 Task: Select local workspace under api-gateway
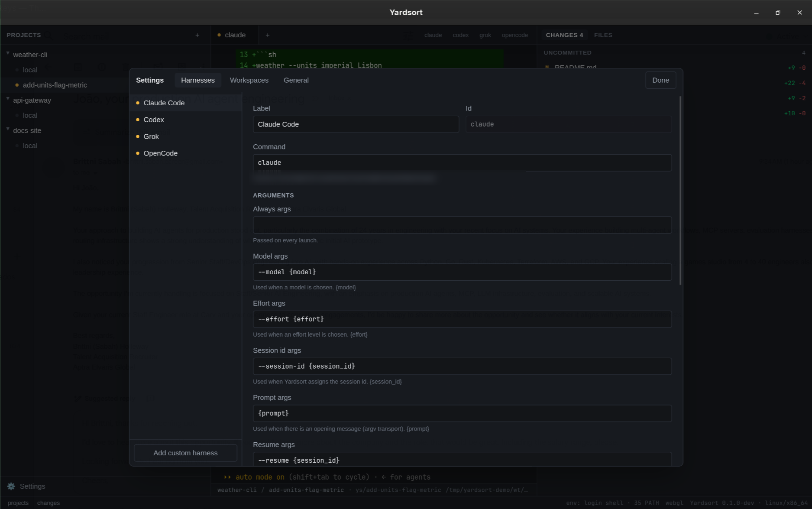30,115
